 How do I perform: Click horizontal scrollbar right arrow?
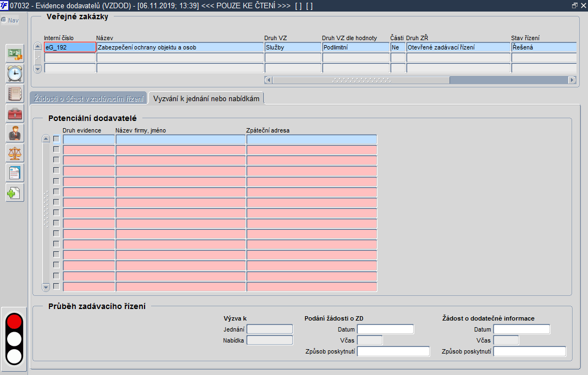[x=572, y=80]
